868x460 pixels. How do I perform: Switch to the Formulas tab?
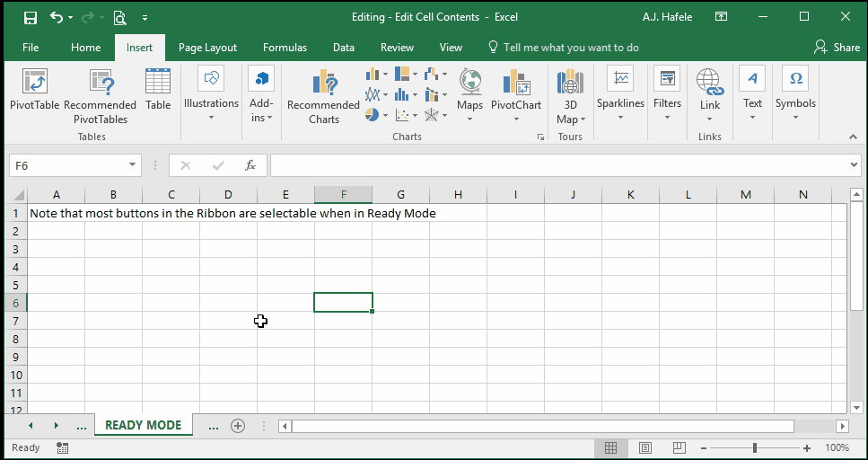(285, 48)
